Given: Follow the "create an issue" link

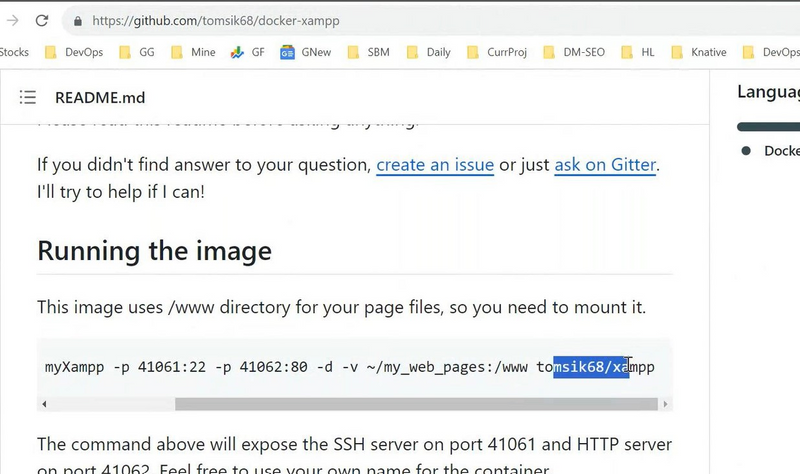Looking at the screenshot, I should [x=435, y=164].
